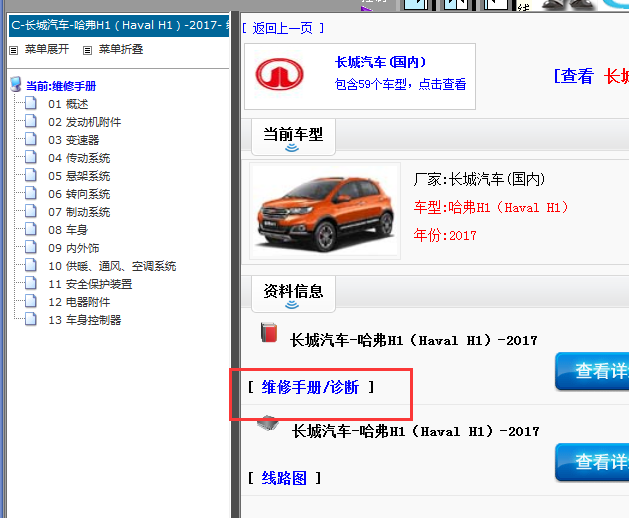Click the red book icon for 维修手册

[x=269, y=332]
